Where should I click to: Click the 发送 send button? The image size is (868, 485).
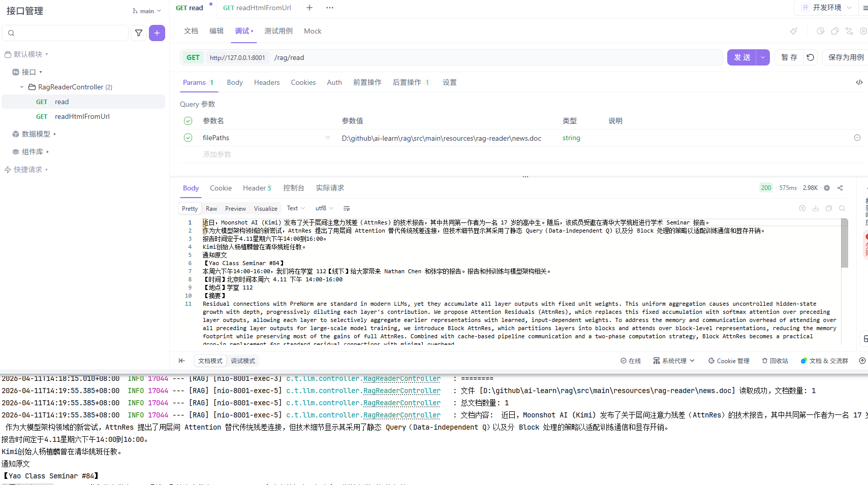[x=742, y=57]
